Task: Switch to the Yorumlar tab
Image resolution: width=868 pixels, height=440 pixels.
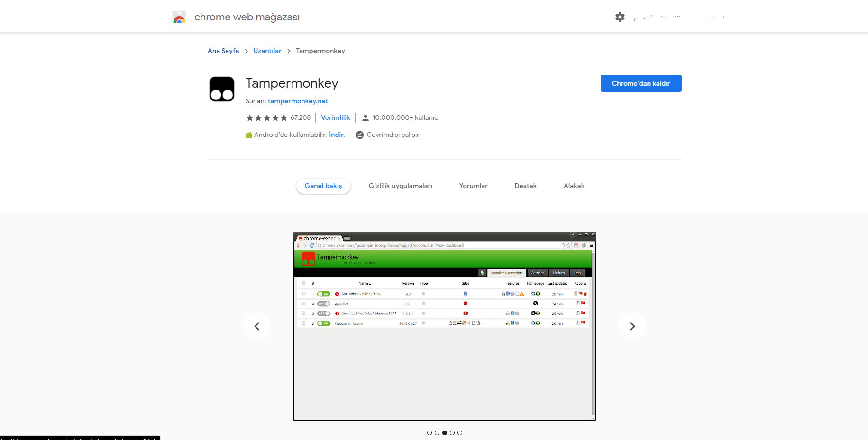Action: click(474, 186)
